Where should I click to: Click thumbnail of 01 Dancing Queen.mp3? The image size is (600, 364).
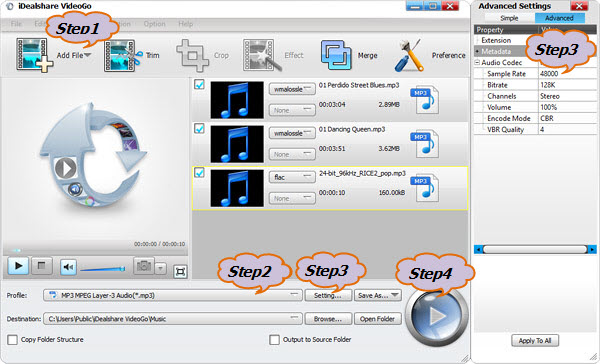click(x=237, y=144)
